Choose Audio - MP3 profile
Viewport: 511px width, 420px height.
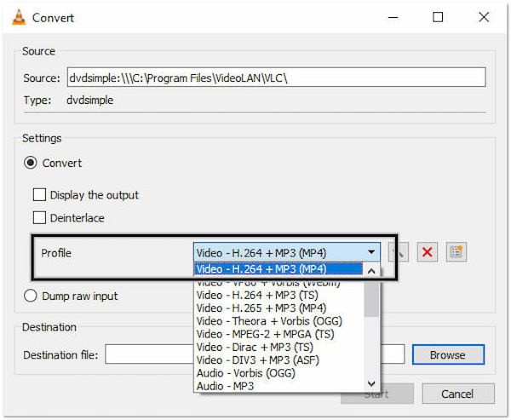point(278,386)
